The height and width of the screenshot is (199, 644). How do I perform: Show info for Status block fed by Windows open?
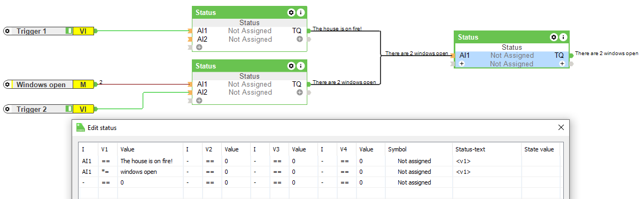(x=301, y=66)
